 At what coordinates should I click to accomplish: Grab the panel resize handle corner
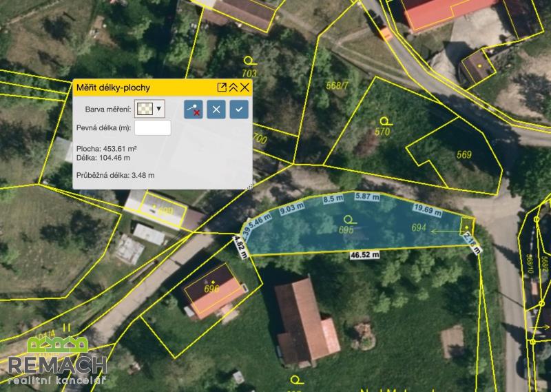click(249, 186)
